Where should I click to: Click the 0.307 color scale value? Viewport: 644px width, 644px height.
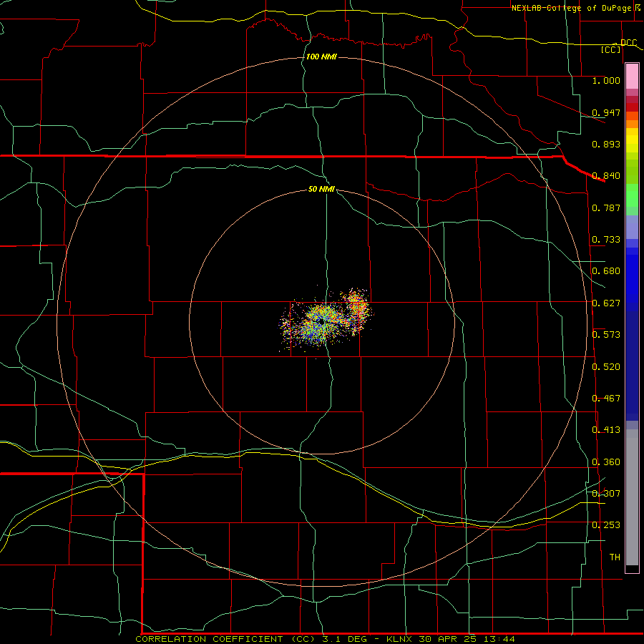[606, 493]
